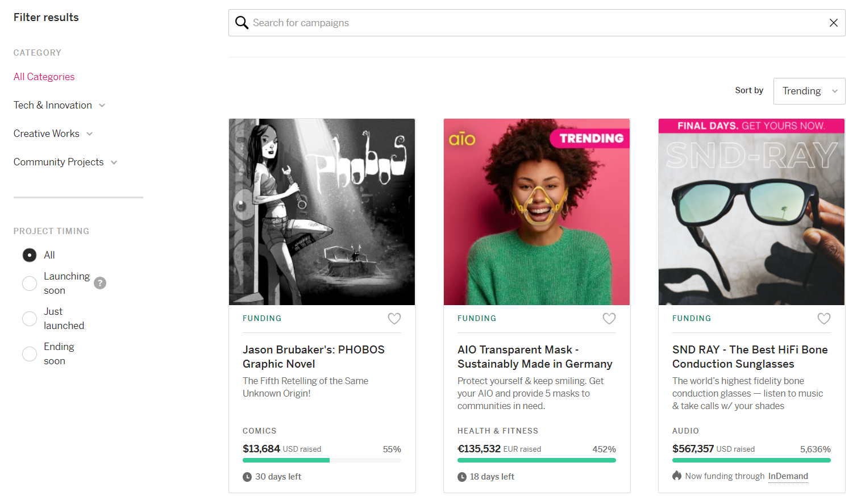Click the $567,357 USD raised amount
Image resolution: width=861 pixels, height=504 pixels.
click(x=713, y=449)
